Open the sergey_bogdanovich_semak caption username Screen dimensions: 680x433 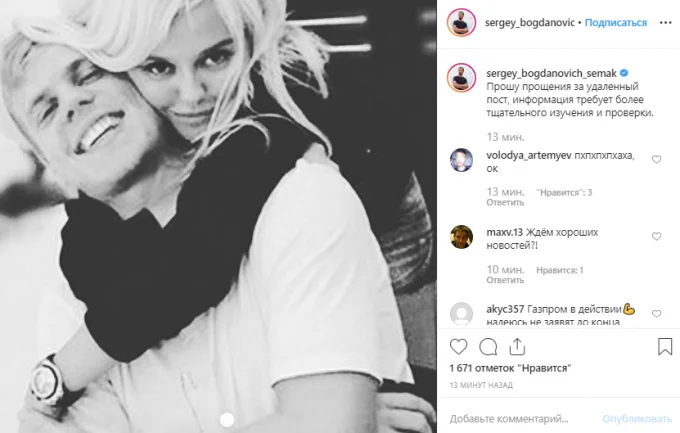(551, 73)
